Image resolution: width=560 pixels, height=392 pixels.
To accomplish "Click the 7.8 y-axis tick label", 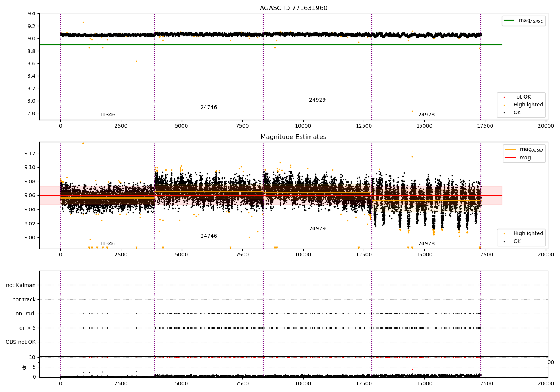I will (x=31, y=113).
